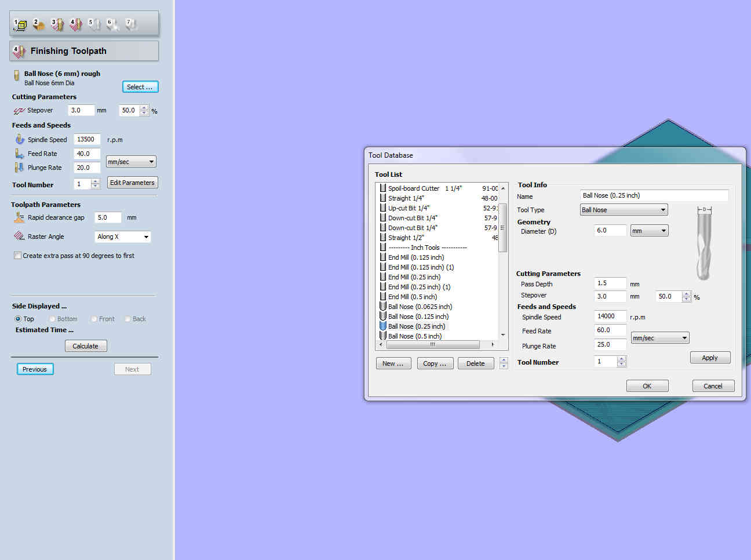The image size is (751, 560).
Task: Open step 3 roughing toolpath icon
Action: pos(57,24)
